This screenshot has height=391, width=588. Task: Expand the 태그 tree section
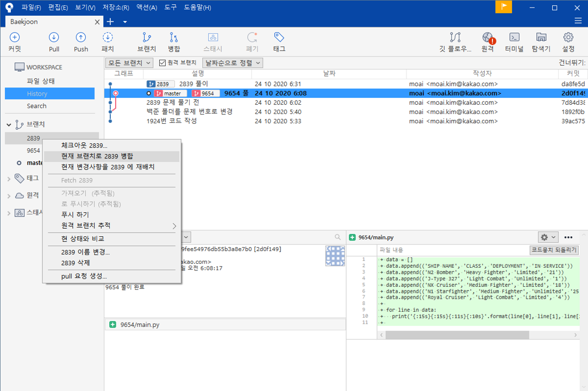coord(9,179)
